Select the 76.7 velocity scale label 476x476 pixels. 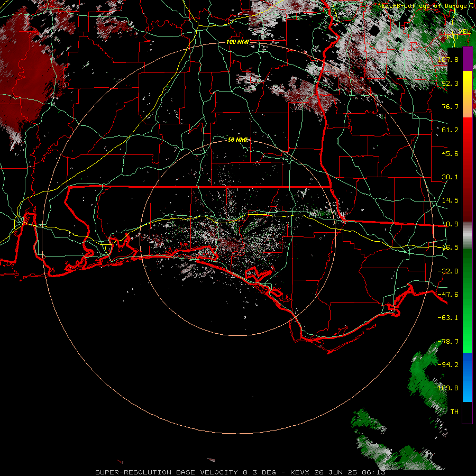pyautogui.click(x=450, y=106)
